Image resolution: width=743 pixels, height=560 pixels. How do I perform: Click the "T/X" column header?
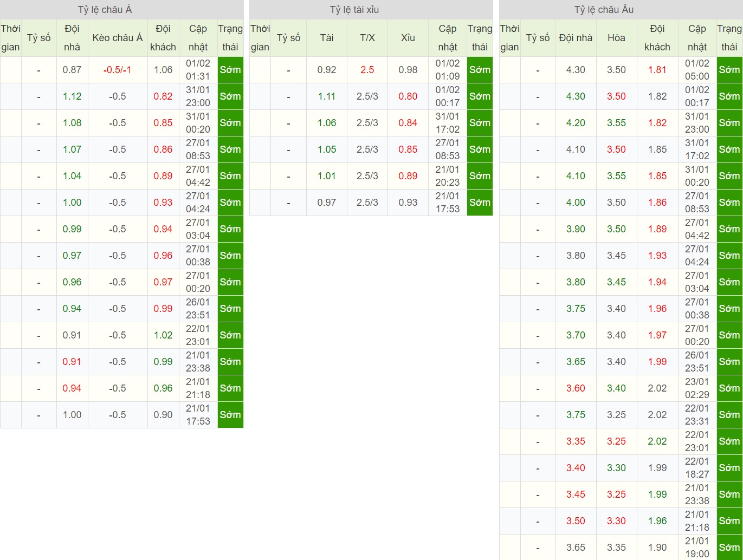(367, 38)
